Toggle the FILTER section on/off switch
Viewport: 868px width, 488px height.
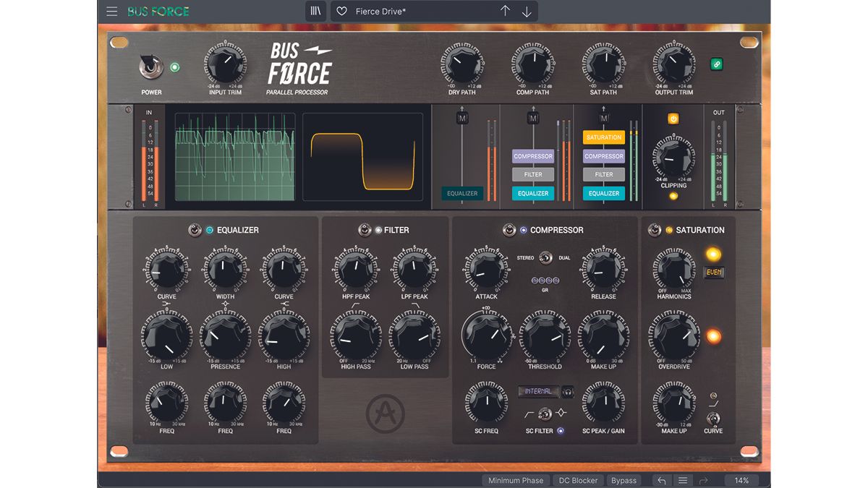point(365,230)
